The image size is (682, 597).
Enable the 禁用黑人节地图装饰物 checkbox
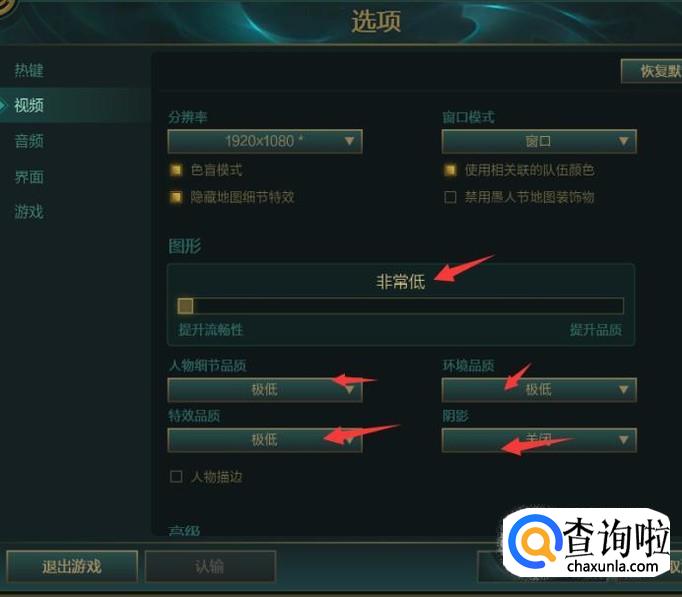click(x=450, y=197)
